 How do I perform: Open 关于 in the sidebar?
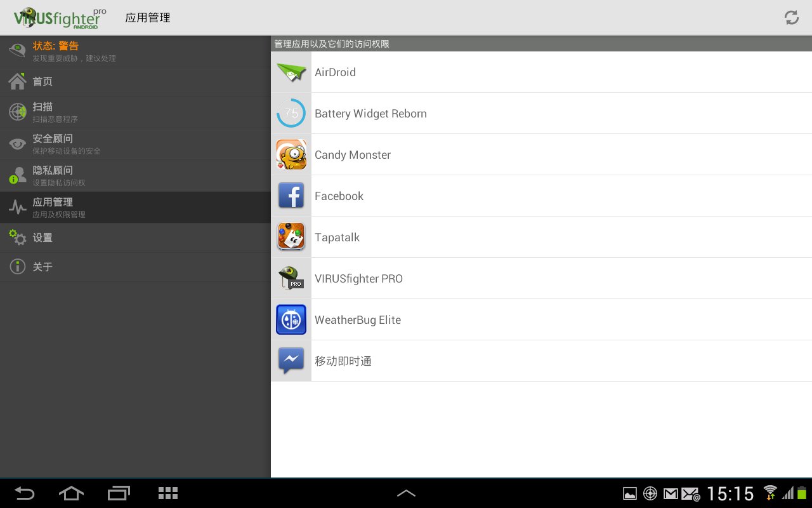coord(135,267)
